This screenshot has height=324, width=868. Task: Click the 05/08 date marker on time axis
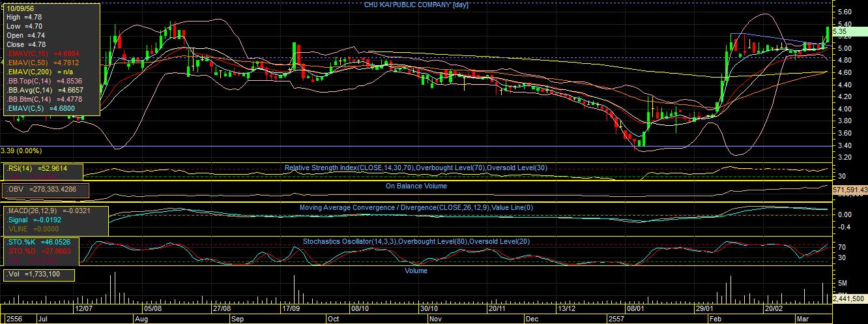(153, 309)
